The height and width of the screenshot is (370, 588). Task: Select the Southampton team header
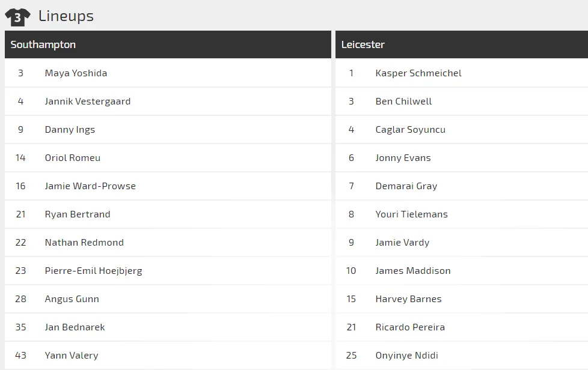(x=43, y=44)
